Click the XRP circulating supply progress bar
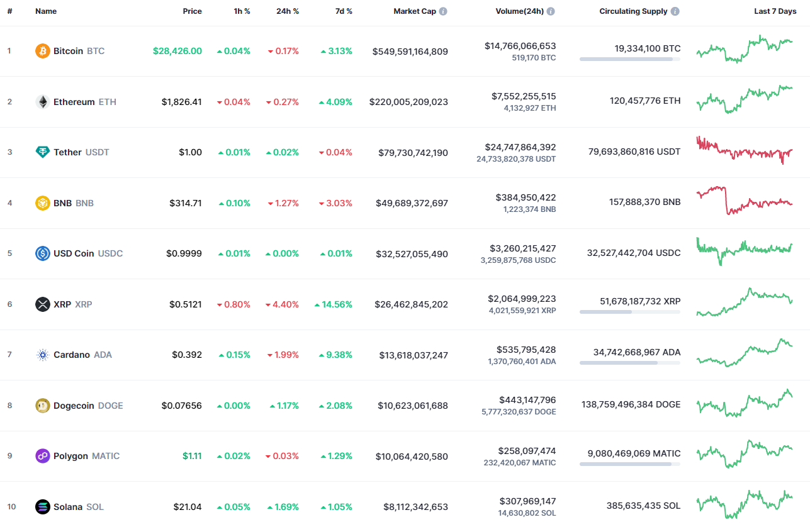 (x=629, y=311)
